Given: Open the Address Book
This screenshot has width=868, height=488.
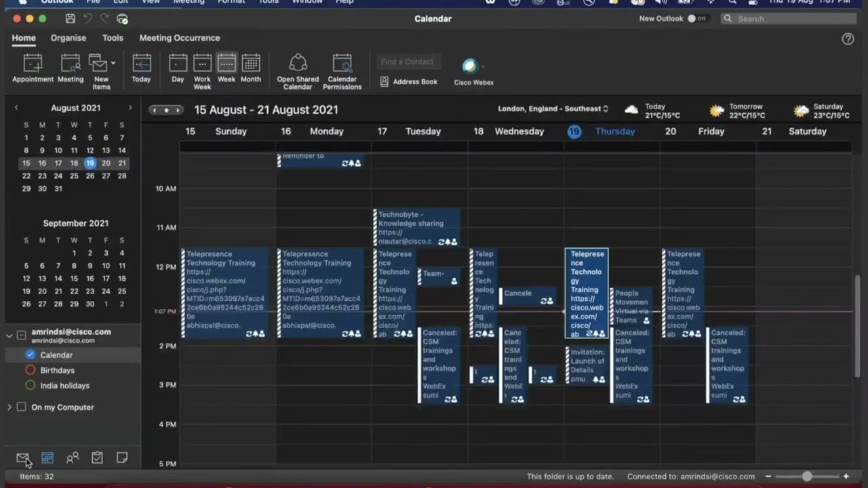Looking at the screenshot, I should [x=409, y=81].
